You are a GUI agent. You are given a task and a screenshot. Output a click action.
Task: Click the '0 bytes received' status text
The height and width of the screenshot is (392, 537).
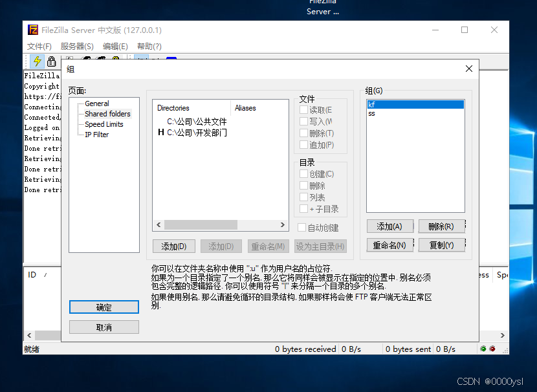tap(305, 349)
